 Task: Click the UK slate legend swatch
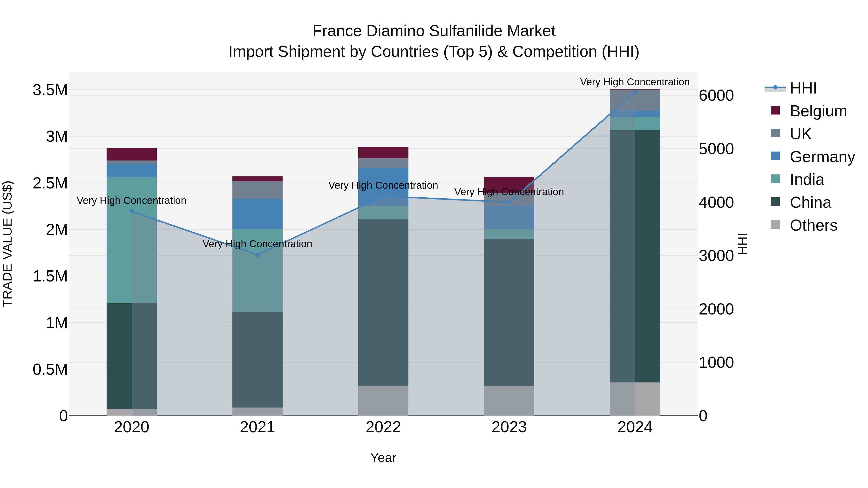(x=775, y=133)
